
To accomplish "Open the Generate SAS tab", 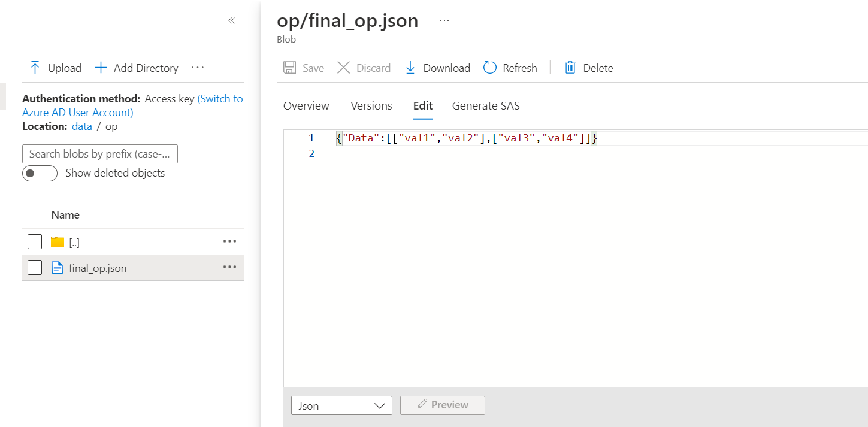I will point(486,106).
